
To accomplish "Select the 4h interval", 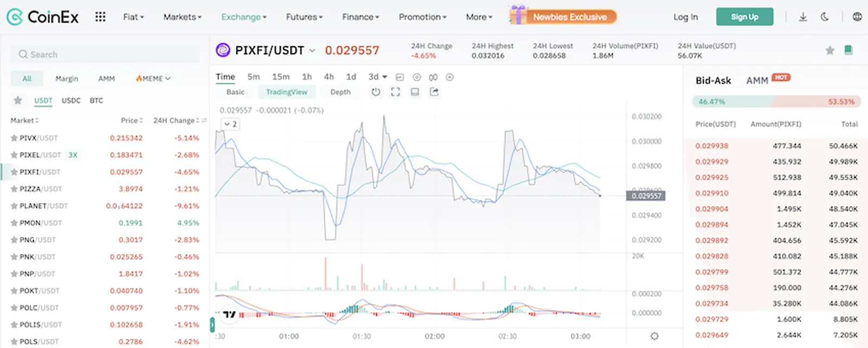I will (329, 77).
